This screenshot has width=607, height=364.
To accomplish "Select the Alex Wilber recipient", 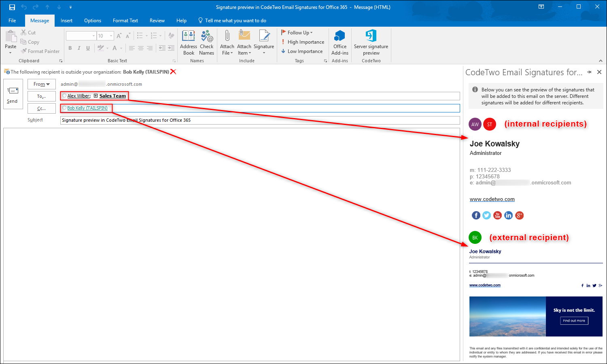I will (x=79, y=96).
